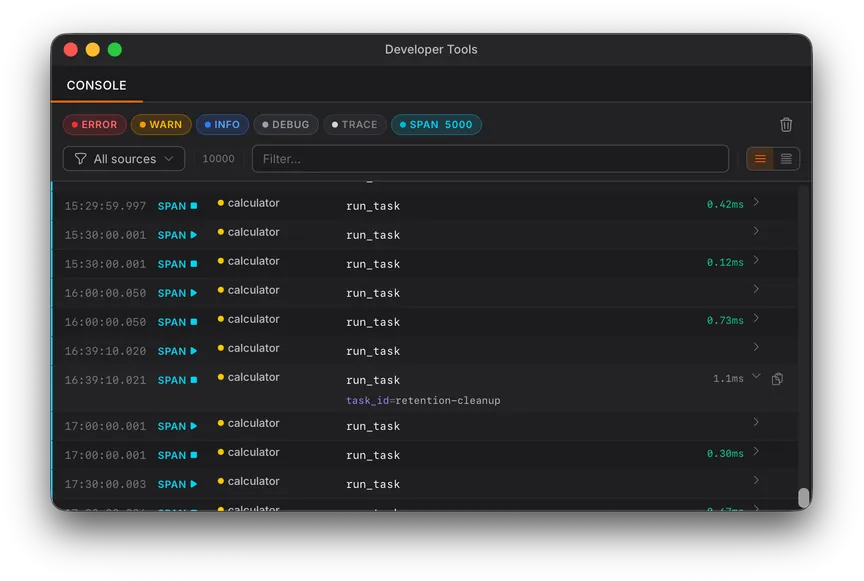Expand the 15:30:00.001 span start row
The height and width of the screenshot is (581, 864).
click(x=756, y=231)
